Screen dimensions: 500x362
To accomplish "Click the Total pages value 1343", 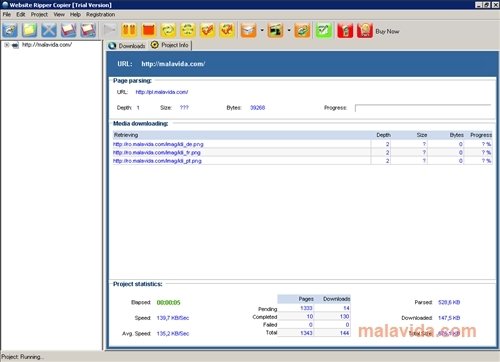I will click(306, 333).
